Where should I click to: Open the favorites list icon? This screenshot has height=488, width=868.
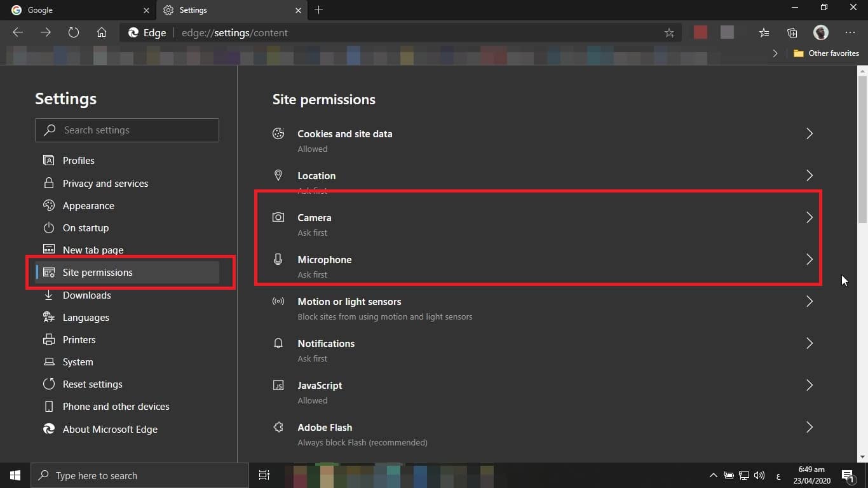coord(764,33)
